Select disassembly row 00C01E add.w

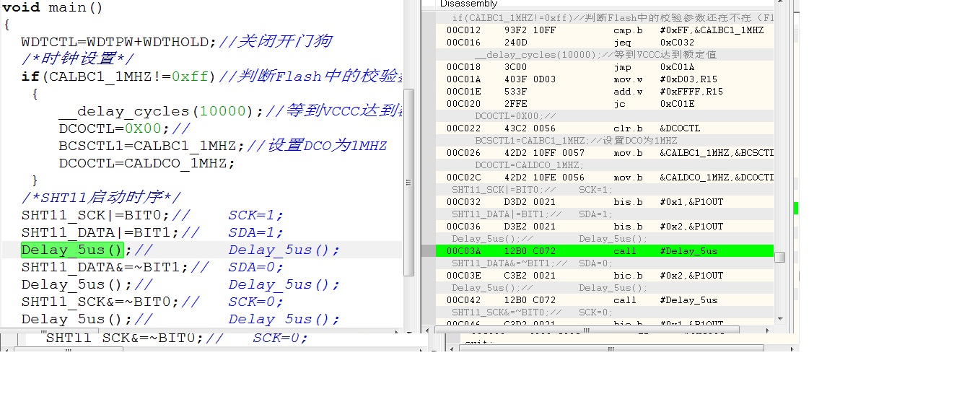pos(605,92)
